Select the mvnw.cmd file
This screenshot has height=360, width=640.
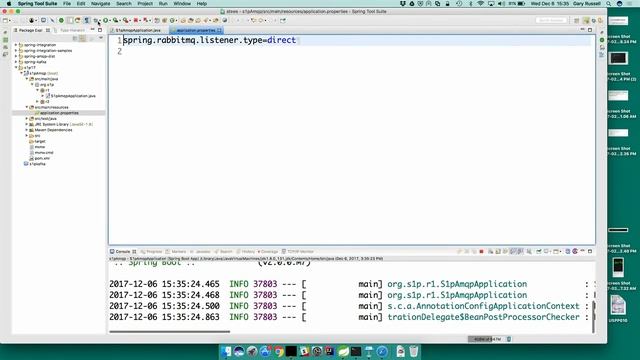[x=44, y=152]
